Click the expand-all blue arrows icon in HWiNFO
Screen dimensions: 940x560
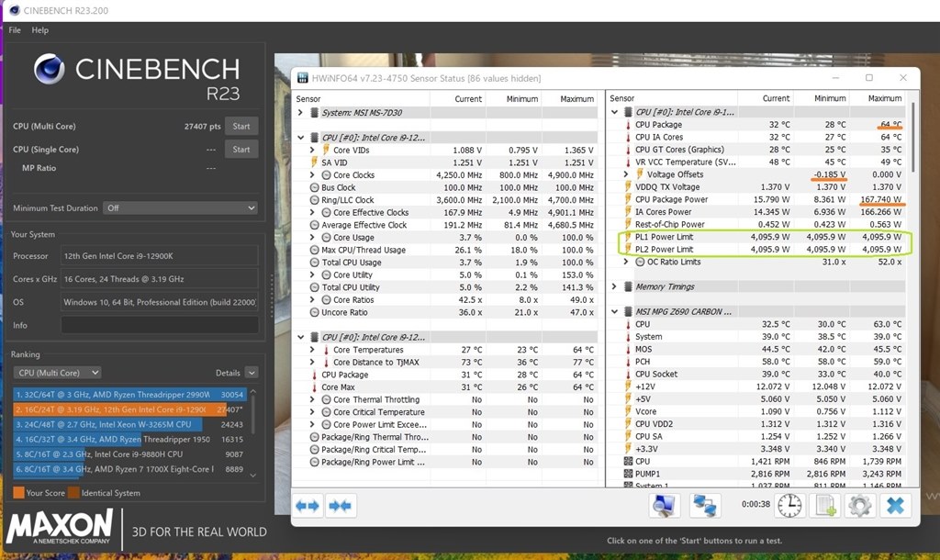click(308, 506)
